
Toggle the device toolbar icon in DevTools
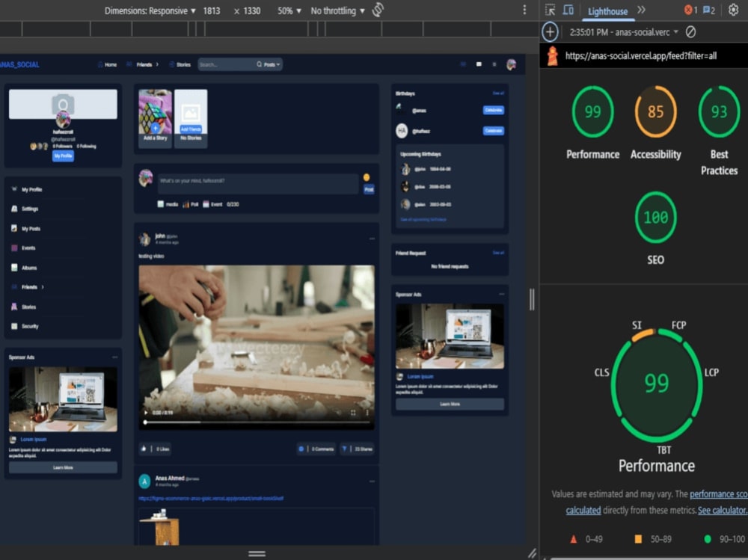(568, 10)
